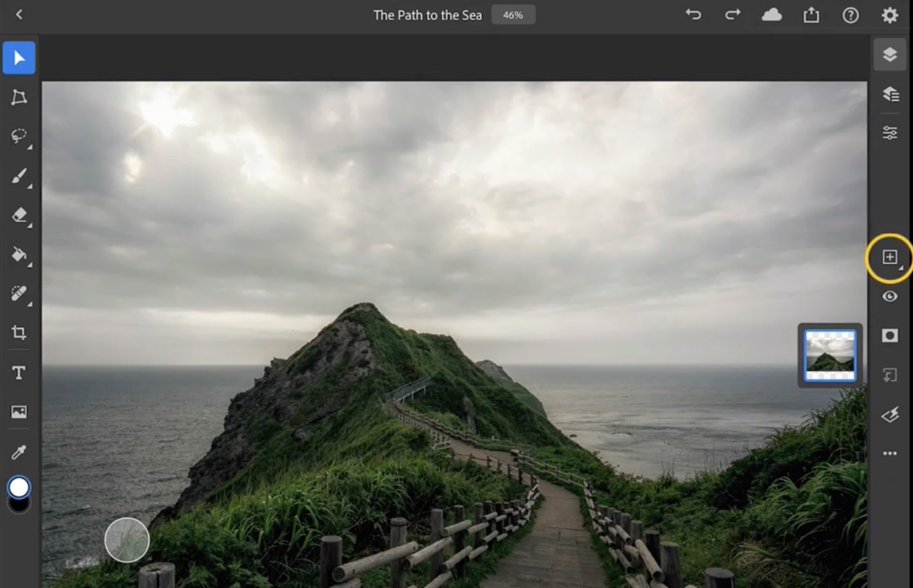Viewport: 913px width, 588px height.
Task: Click the document title The Path to the Sea
Action: (428, 15)
